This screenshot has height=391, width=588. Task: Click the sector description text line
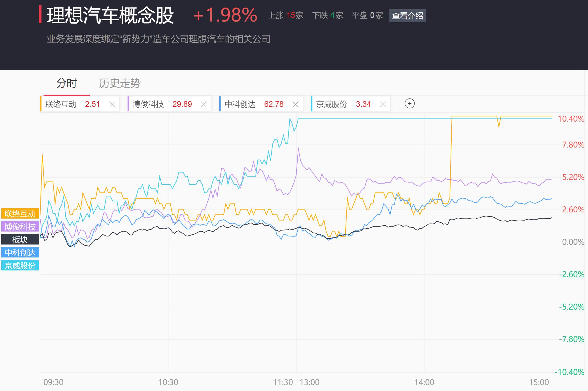coord(158,39)
